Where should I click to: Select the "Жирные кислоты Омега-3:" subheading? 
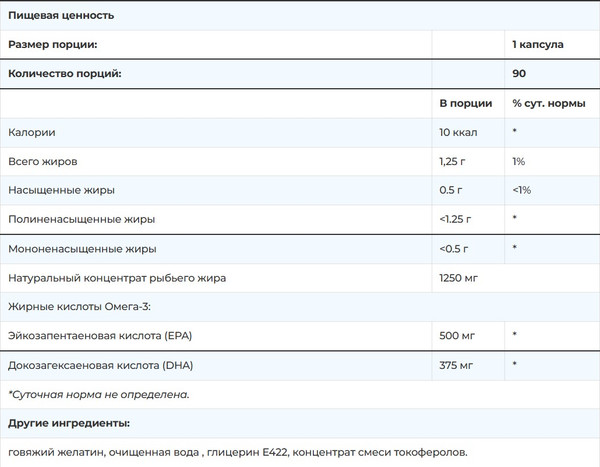pos(77,306)
